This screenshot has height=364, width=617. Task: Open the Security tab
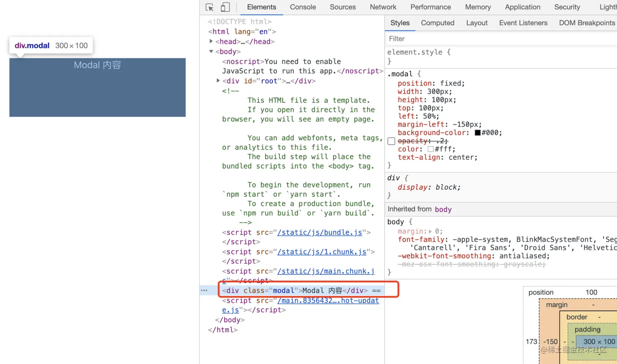coord(567,7)
